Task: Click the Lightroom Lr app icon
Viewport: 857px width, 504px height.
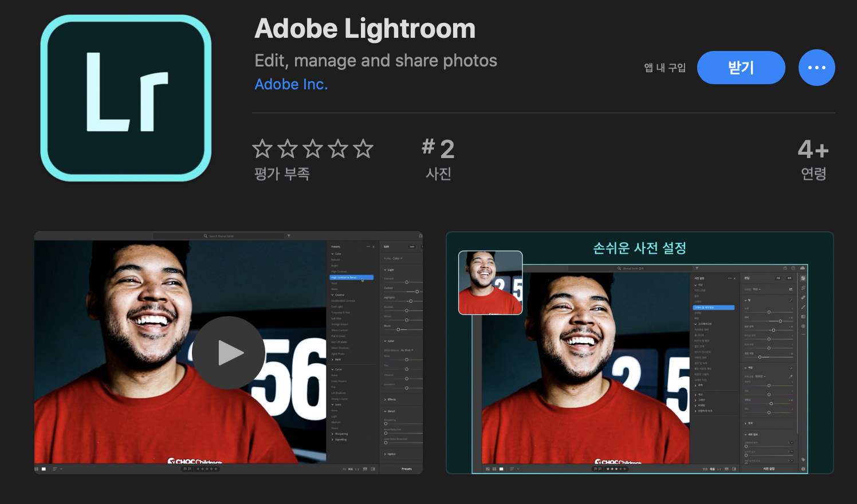Action: coord(126,98)
